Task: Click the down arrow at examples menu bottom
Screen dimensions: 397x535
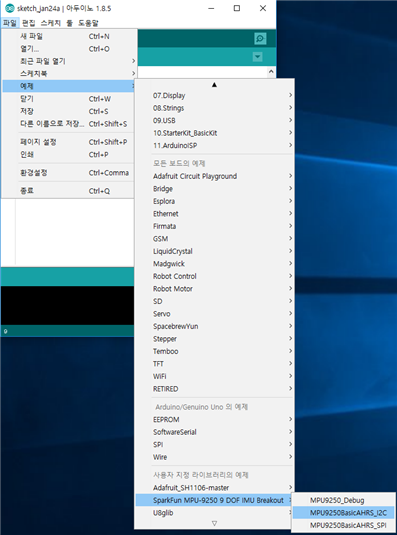Action: 214,523
